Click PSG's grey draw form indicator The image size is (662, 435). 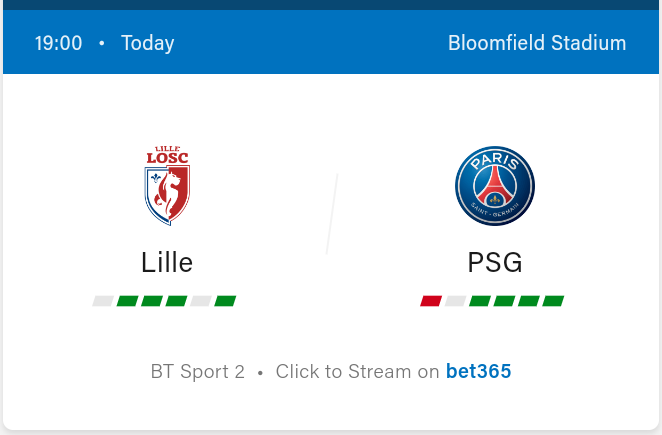[456, 301]
